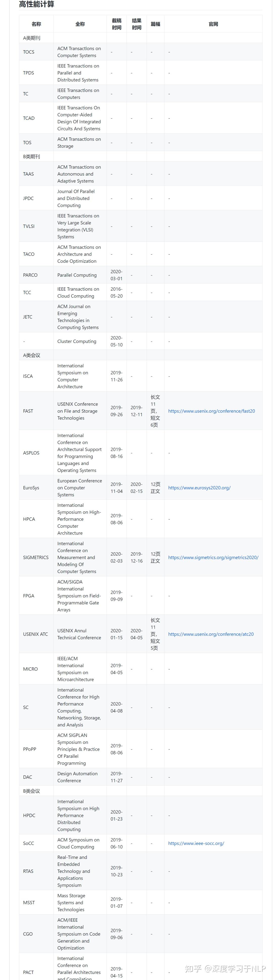The image size is (273, 980).
Task: Click the 全称 column header
Action: coord(80,24)
